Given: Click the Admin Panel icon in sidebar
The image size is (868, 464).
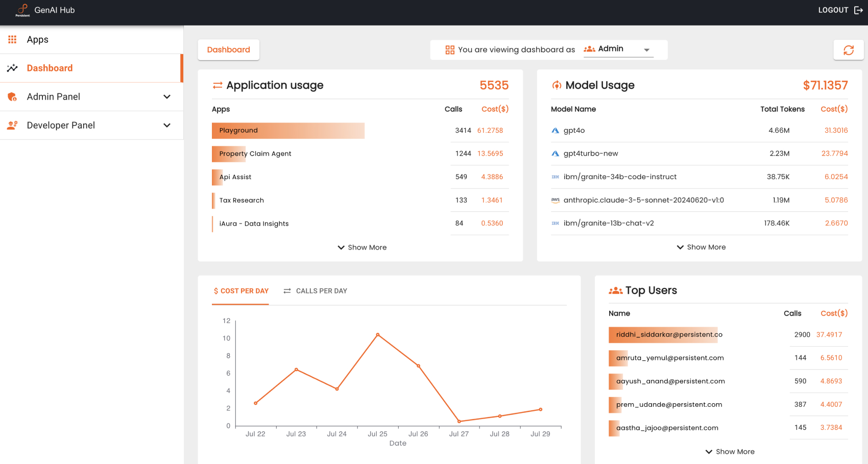Looking at the screenshot, I should [12, 96].
